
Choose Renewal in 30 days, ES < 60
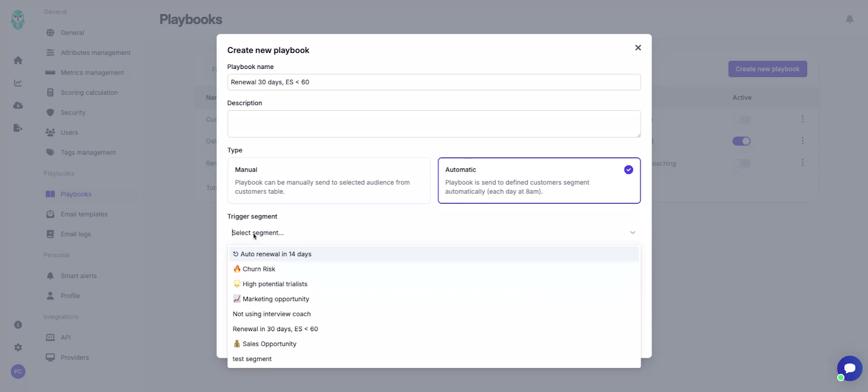pyautogui.click(x=275, y=329)
